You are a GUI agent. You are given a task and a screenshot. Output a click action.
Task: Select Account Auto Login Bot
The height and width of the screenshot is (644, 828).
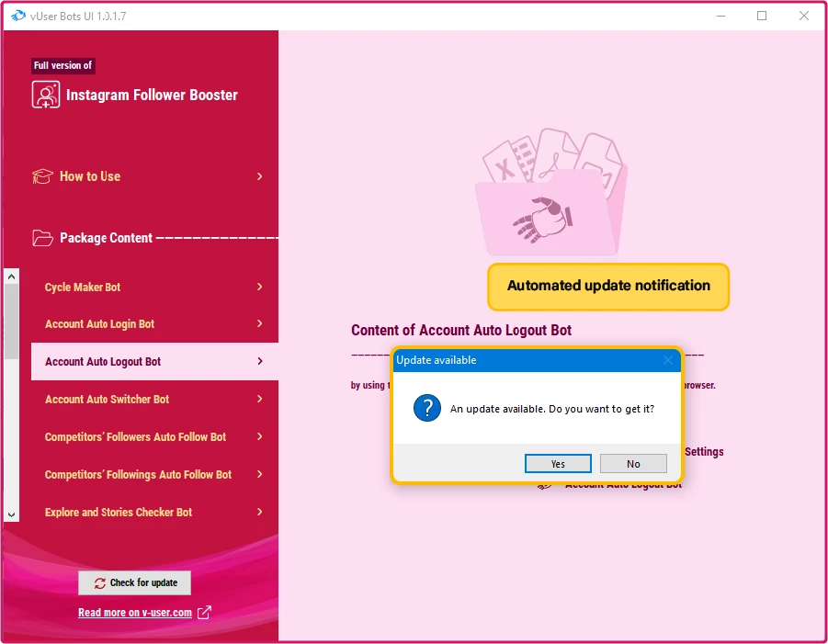pos(154,323)
